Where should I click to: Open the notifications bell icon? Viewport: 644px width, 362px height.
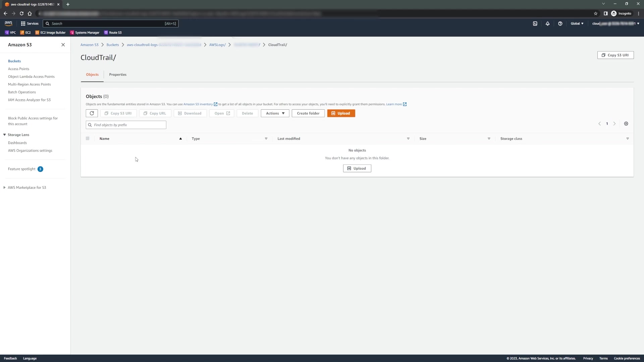[547, 23]
